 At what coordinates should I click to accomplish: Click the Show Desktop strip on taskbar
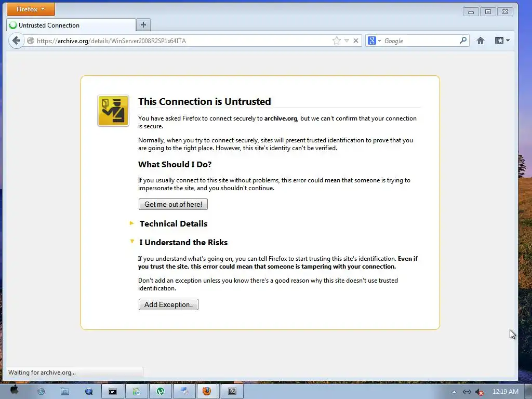coord(528,392)
